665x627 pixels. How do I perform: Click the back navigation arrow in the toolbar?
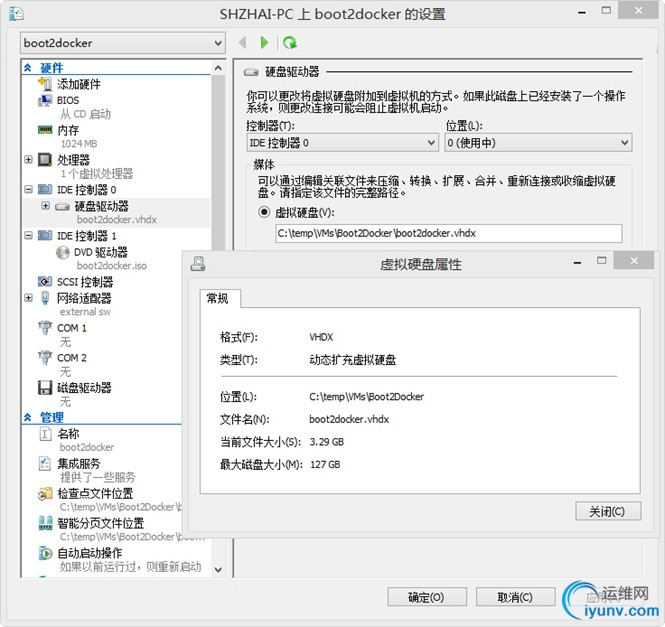(243, 42)
